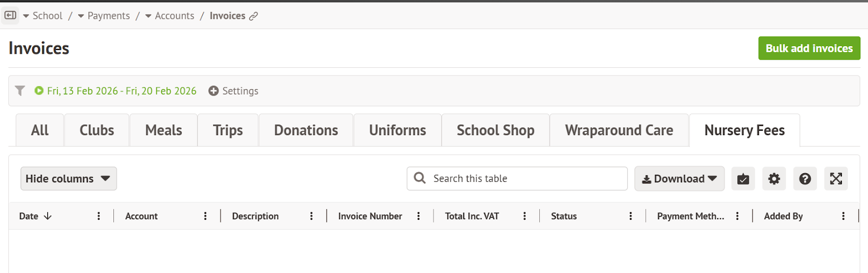
Task: Open Account column options menu
Action: coord(205,216)
